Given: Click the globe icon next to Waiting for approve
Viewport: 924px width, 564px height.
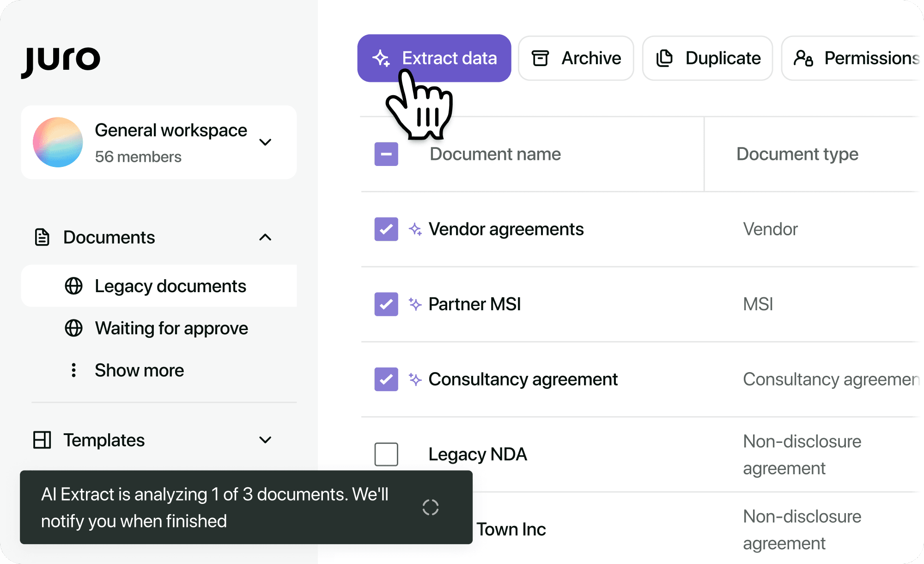Looking at the screenshot, I should tap(73, 328).
